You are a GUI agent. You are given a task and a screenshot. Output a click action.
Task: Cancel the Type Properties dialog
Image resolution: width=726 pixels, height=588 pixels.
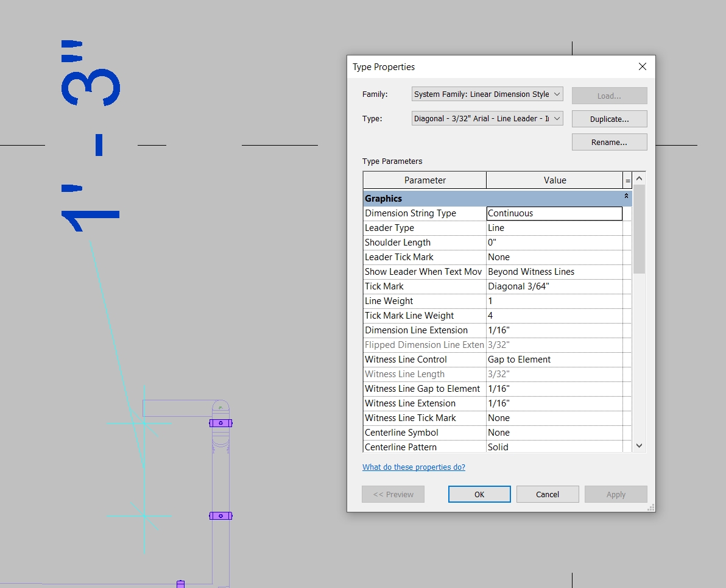click(547, 494)
